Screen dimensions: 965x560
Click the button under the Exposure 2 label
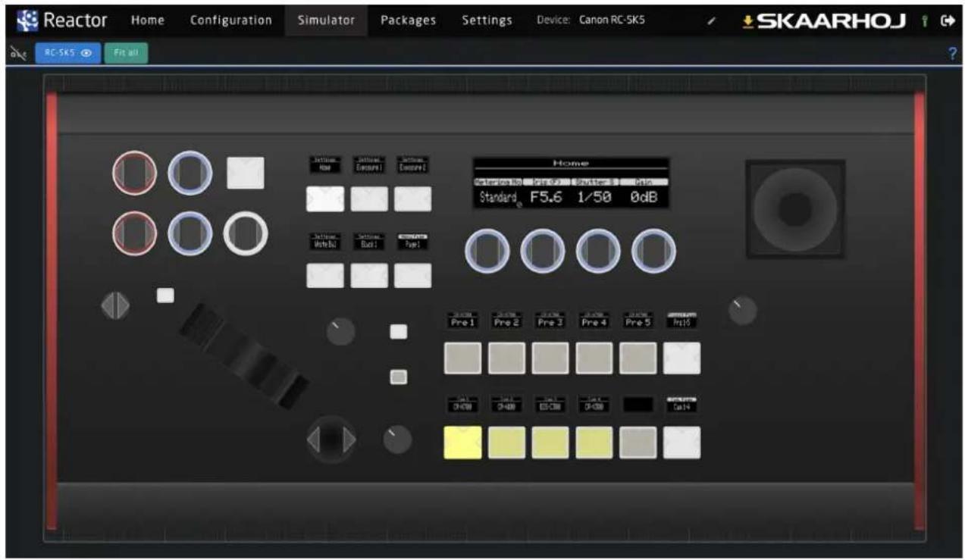click(x=413, y=199)
